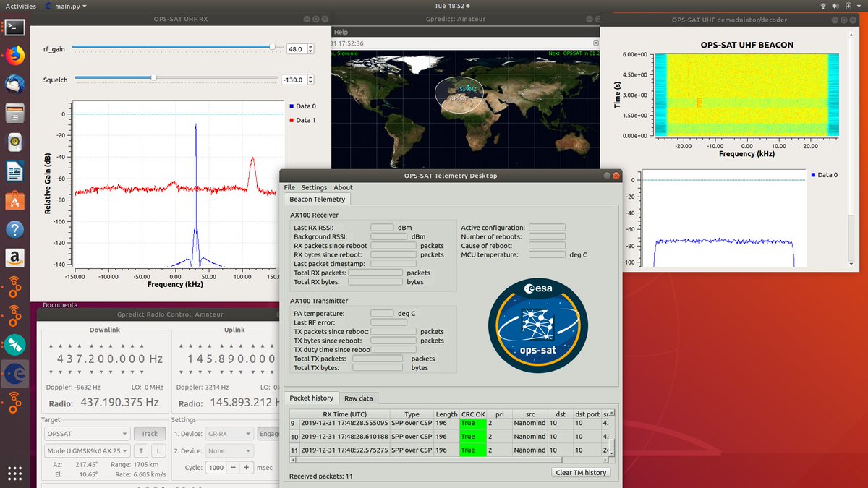
Task: Open Ubuntu Software from the dock
Action: click(x=14, y=200)
